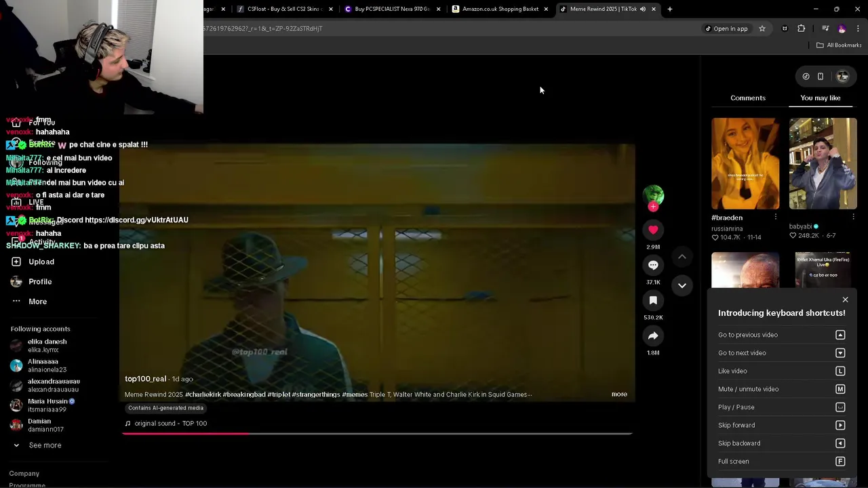The image size is (868, 488).
Task: Open the top100_real username link
Action: (x=145, y=379)
